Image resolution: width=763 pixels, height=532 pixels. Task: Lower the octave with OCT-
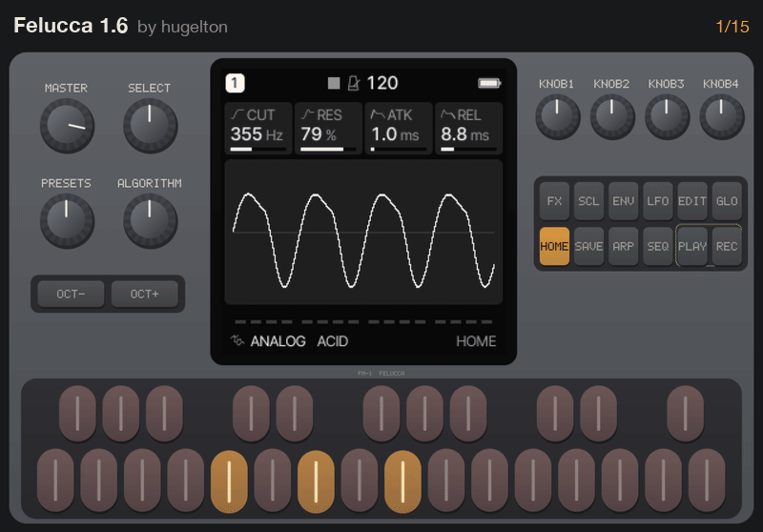pos(71,294)
